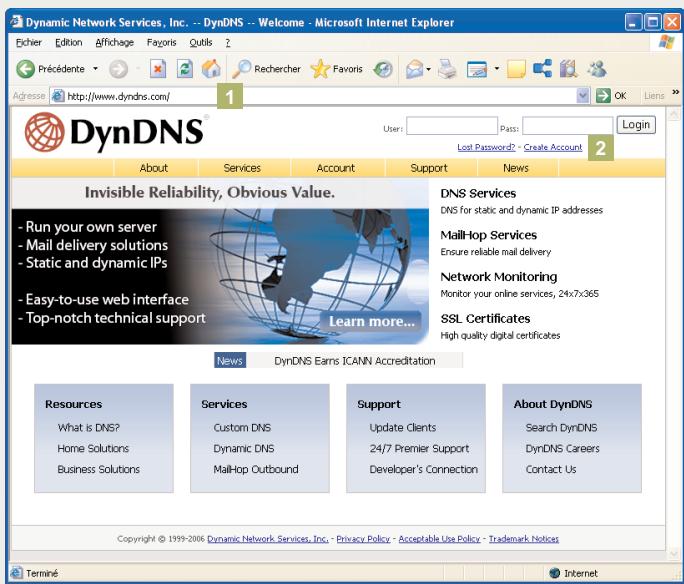Open the Outils menu
The image size is (684, 584).
point(201,42)
